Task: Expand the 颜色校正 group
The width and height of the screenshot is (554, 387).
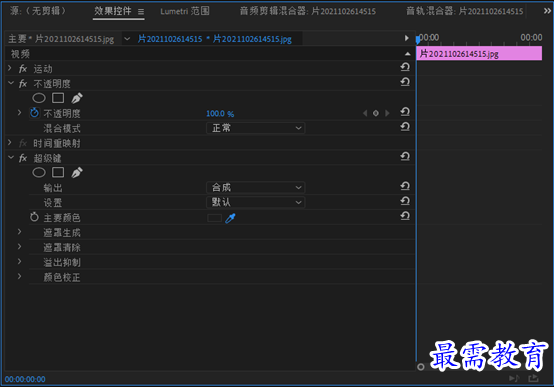Action: tap(20, 276)
